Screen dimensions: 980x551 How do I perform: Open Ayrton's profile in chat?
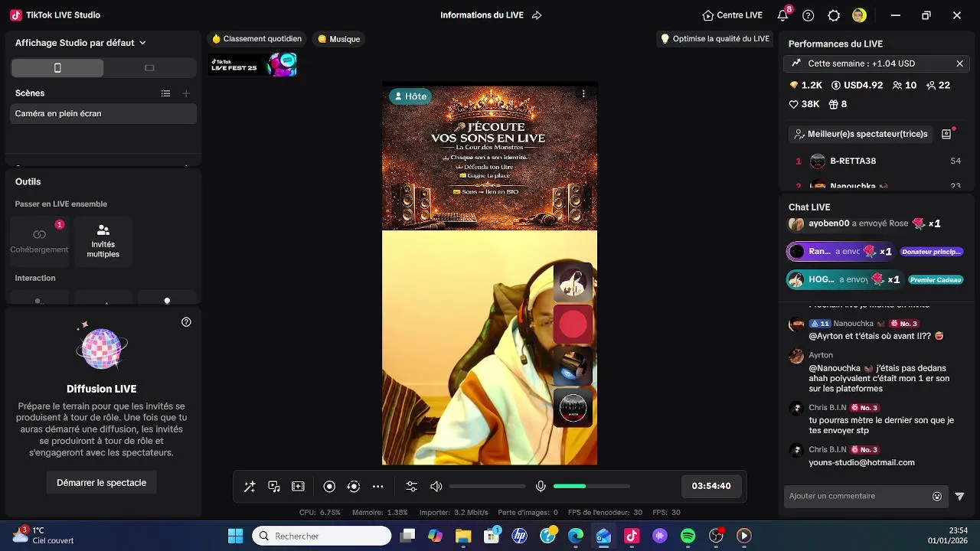[821, 355]
